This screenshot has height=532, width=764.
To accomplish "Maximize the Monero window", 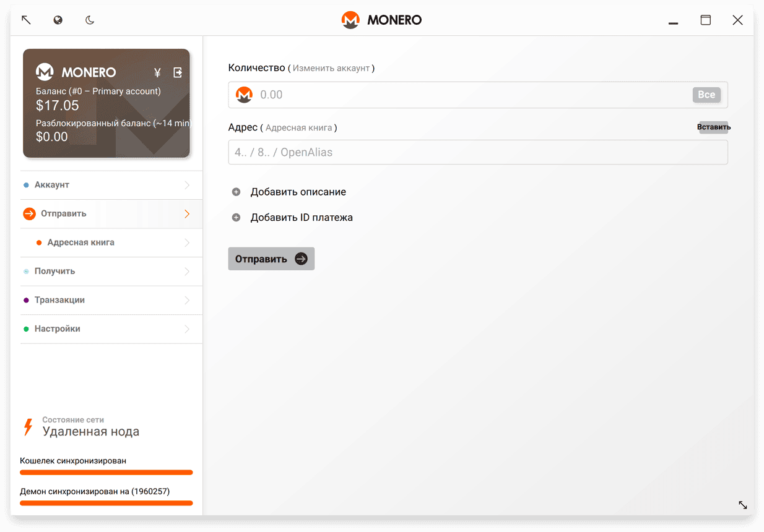I will pyautogui.click(x=706, y=20).
